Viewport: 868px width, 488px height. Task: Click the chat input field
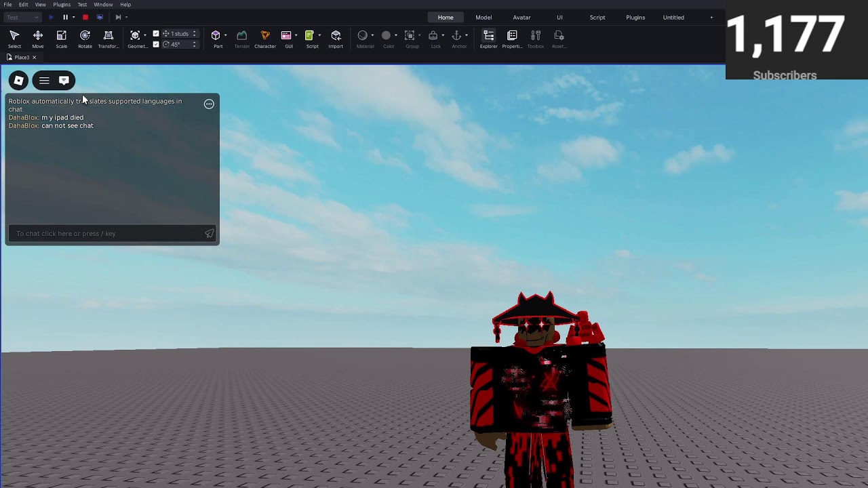[x=112, y=233]
